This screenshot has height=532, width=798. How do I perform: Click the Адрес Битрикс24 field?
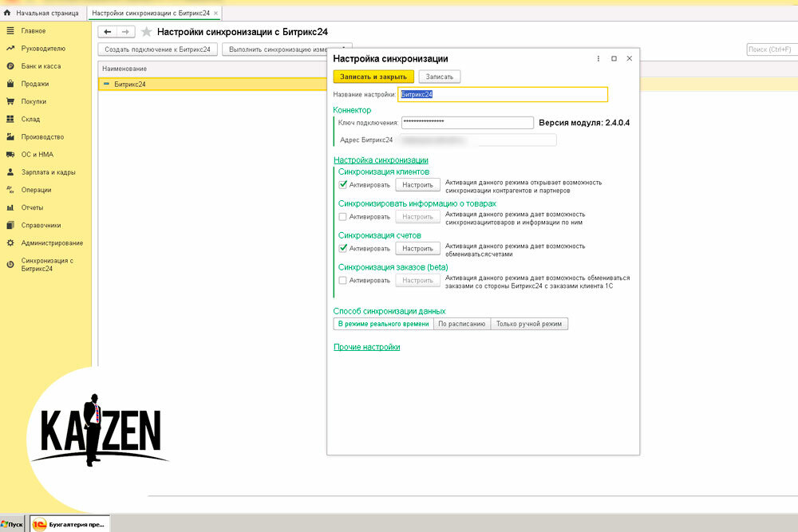pyautogui.click(x=478, y=140)
